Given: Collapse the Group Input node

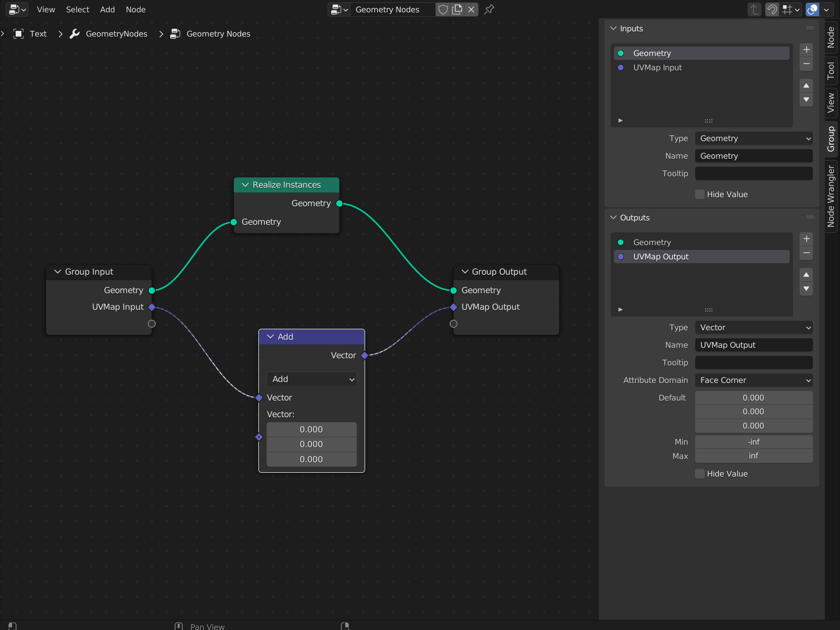Looking at the screenshot, I should (58, 272).
